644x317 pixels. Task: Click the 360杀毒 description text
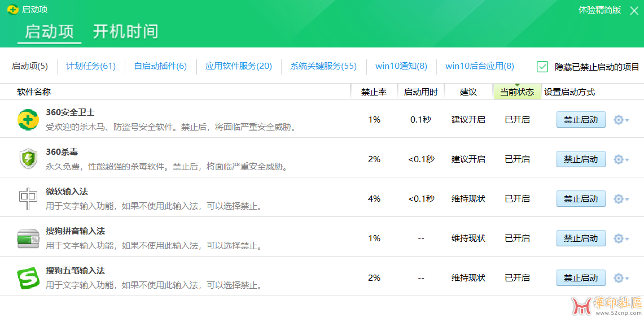[166, 167]
